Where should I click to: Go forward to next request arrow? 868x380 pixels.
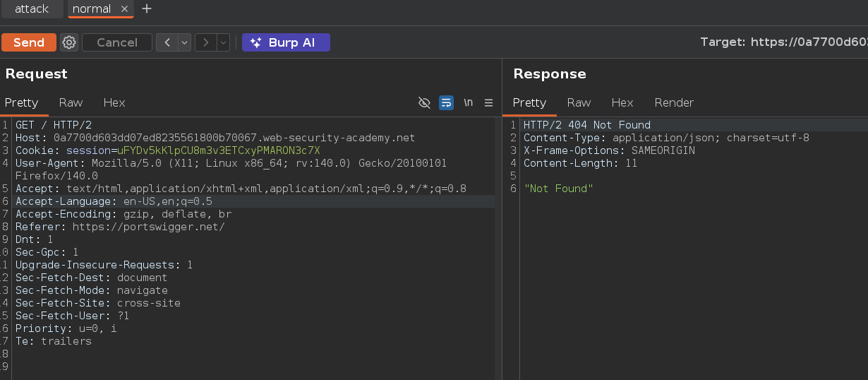pos(205,42)
